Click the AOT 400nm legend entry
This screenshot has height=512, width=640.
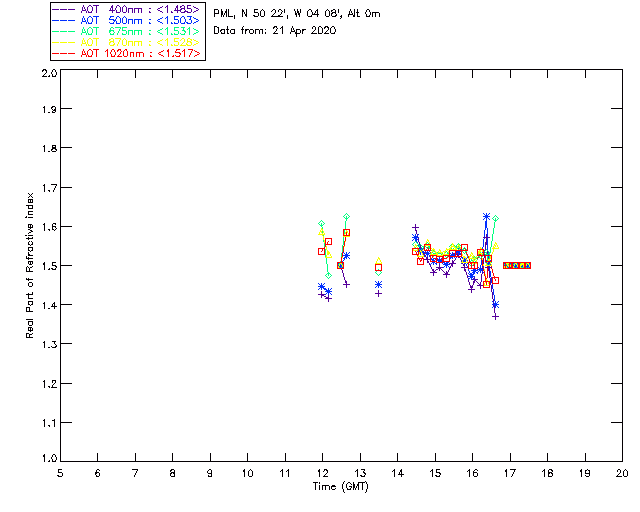(126, 9)
